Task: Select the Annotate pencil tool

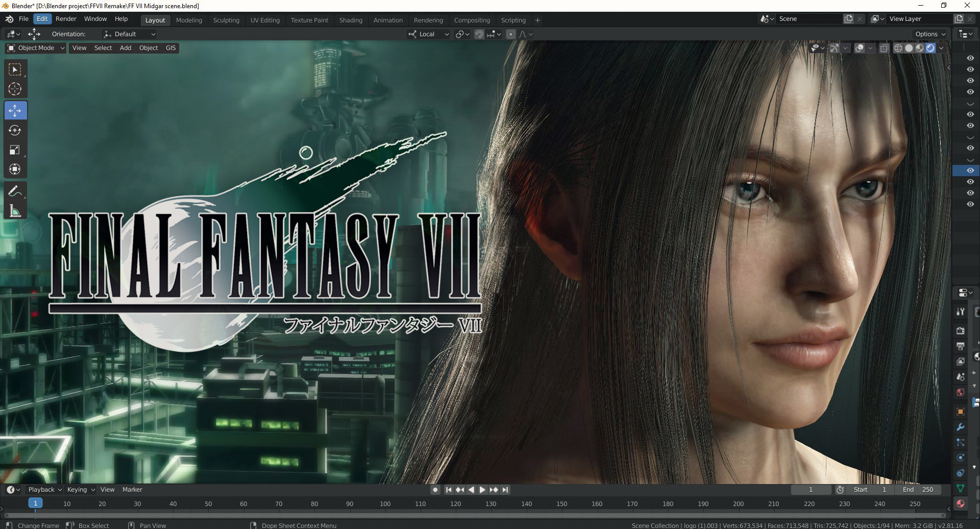Action: pyautogui.click(x=15, y=191)
